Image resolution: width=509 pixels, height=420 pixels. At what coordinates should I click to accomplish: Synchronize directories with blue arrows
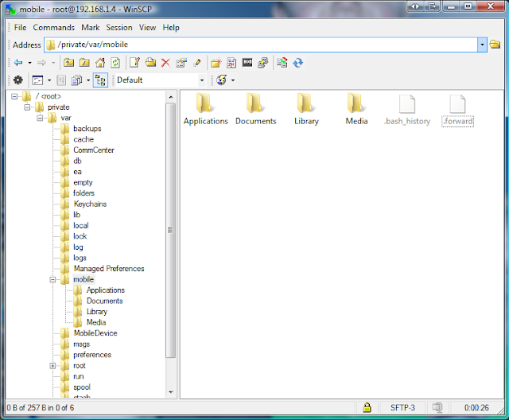point(297,63)
